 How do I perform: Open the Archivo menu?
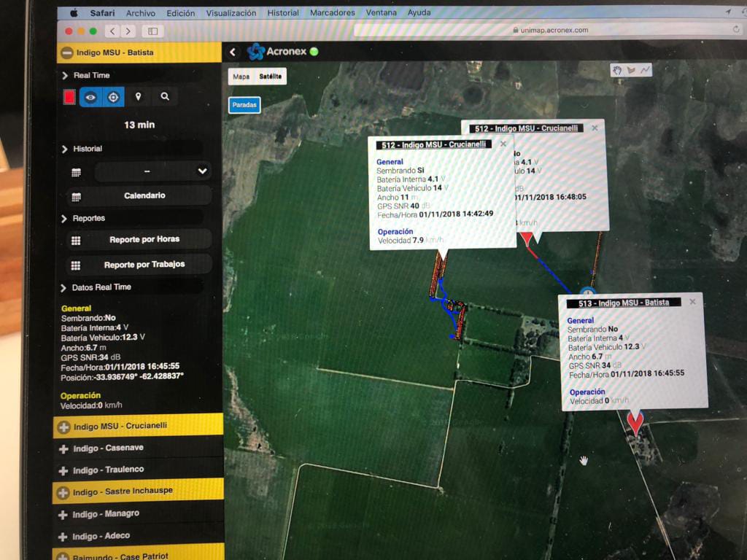click(141, 13)
